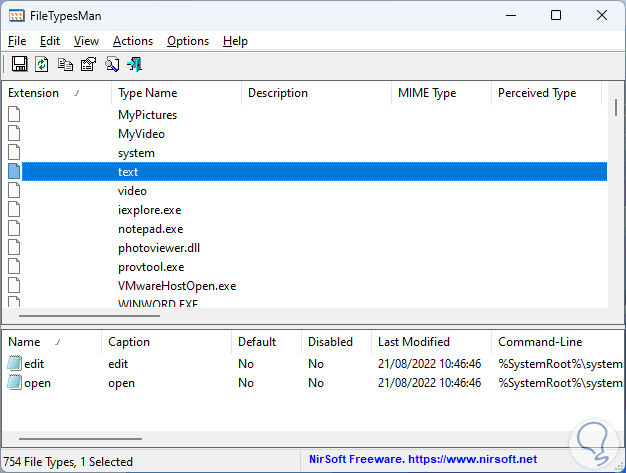Screen dimensions: 626x473
Task: Click the Exit door icon
Action: pyautogui.click(x=134, y=65)
